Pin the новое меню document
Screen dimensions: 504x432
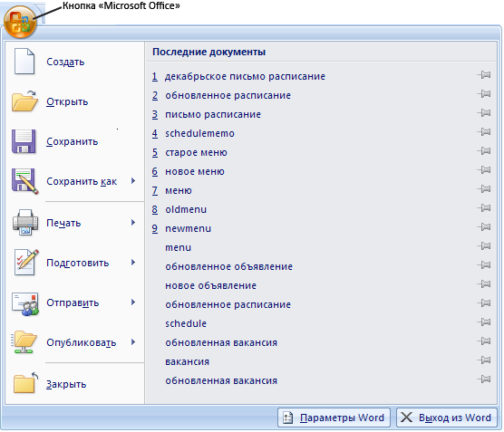point(484,170)
